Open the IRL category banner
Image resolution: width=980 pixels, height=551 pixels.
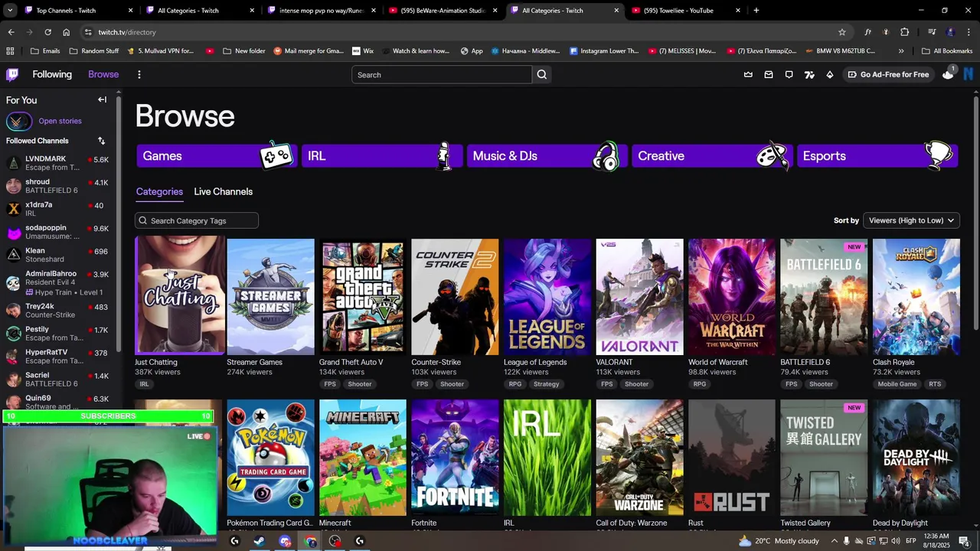pyautogui.click(x=381, y=155)
